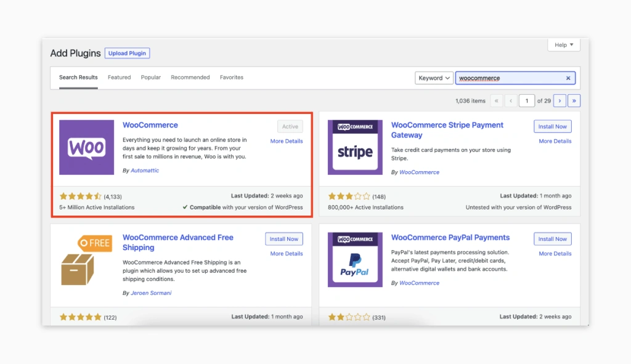Install the WooCommerce Stripe Payment Gateway

[x=552, y=126]
